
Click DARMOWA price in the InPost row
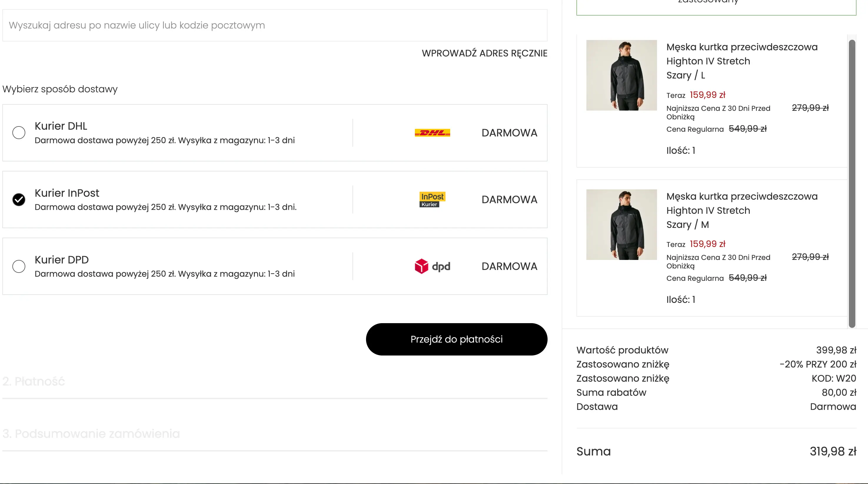coord(509,199)
